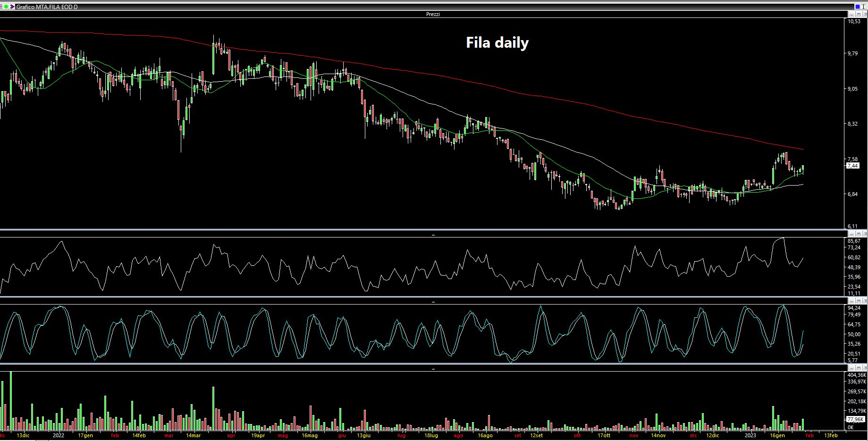Click the 9,05 price axis label
868x441 pixels.
tap(853, 89)
